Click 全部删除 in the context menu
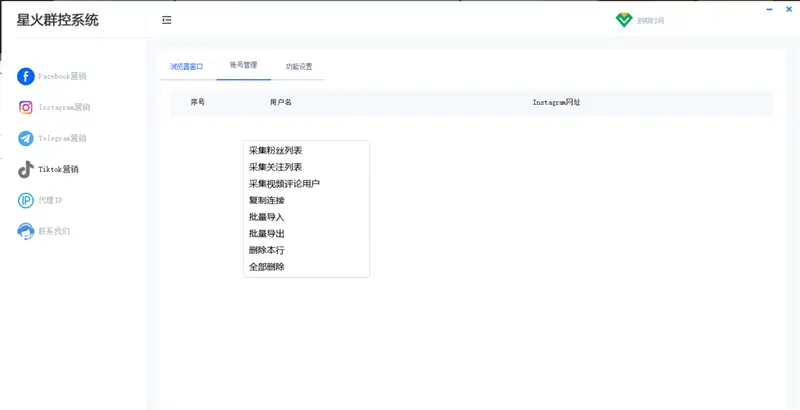800x410 pixels. tap(266, 267)
